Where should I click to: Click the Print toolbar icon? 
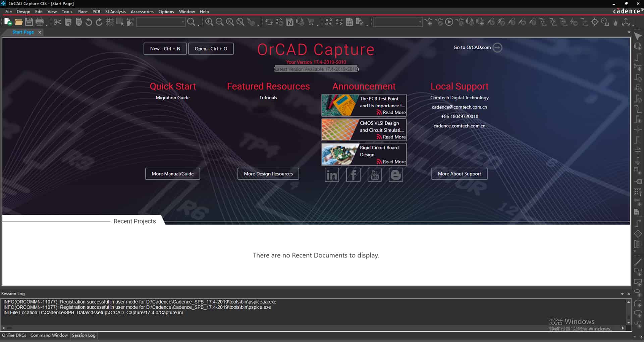point(40,22)
